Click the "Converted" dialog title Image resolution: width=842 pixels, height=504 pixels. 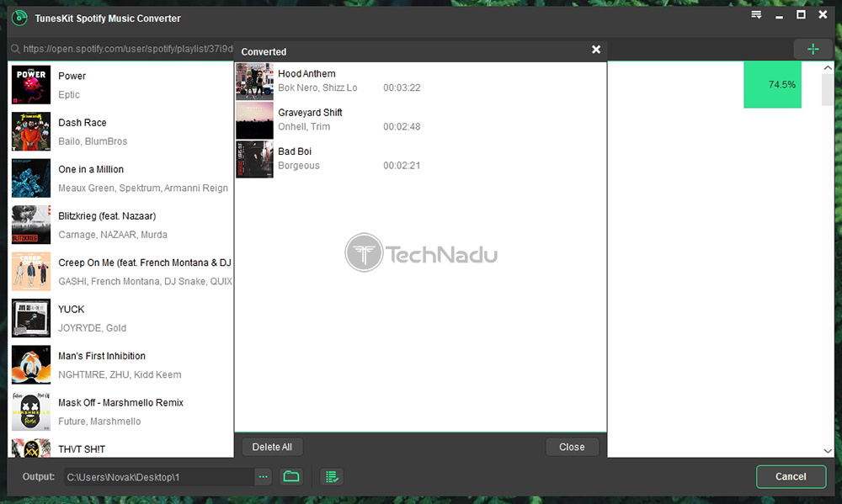264,52
